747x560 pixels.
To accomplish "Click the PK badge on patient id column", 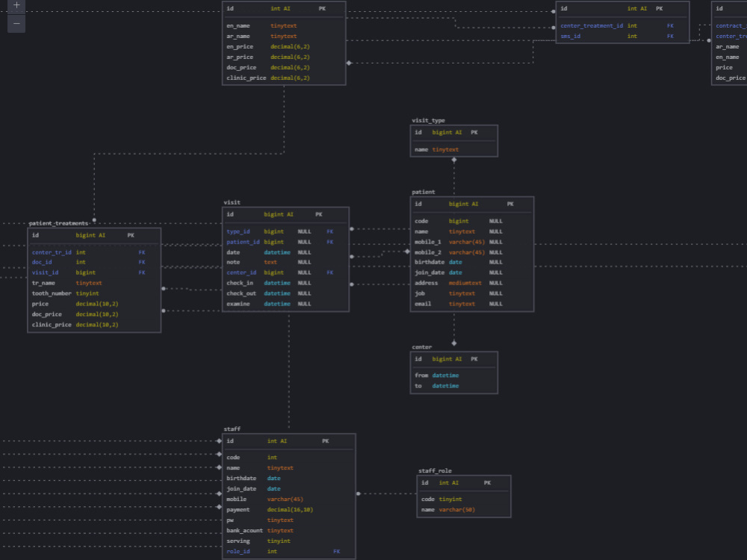I will [x=510, y=204].
